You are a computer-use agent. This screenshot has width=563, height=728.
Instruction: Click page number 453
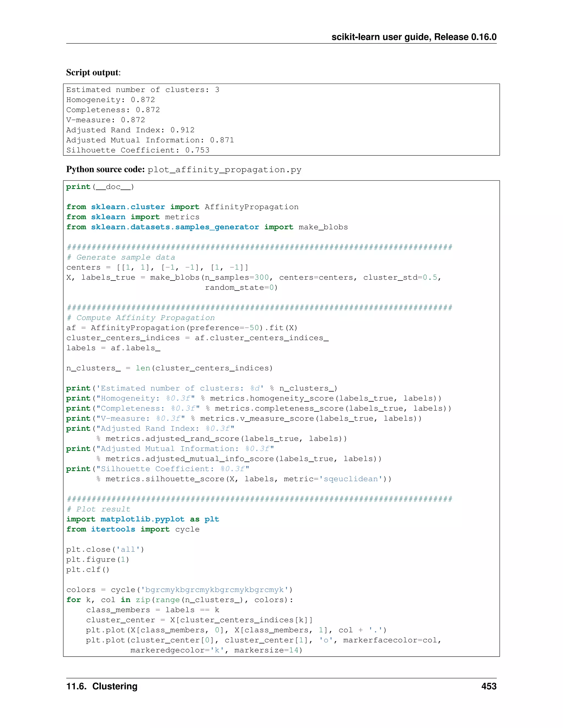point(489,686)
